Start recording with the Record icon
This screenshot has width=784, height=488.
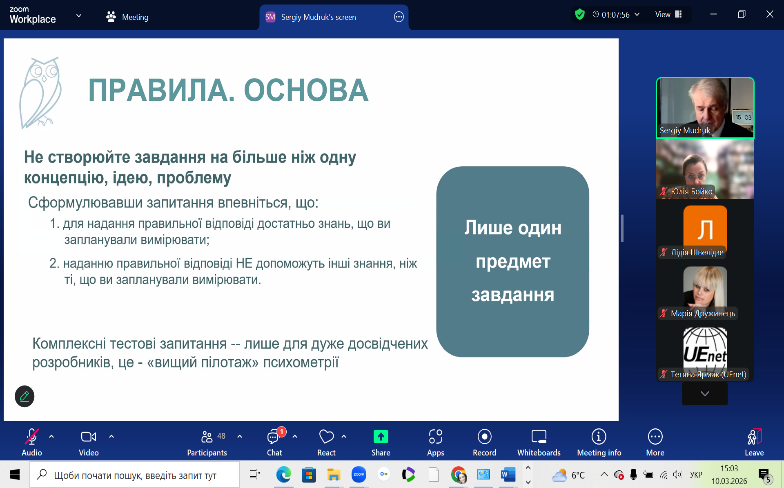484,437
